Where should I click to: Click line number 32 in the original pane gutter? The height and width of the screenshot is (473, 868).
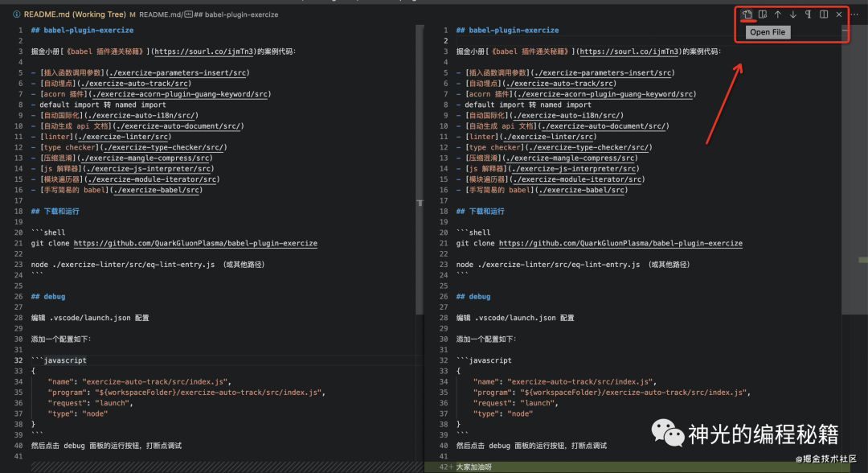point(18,360)
